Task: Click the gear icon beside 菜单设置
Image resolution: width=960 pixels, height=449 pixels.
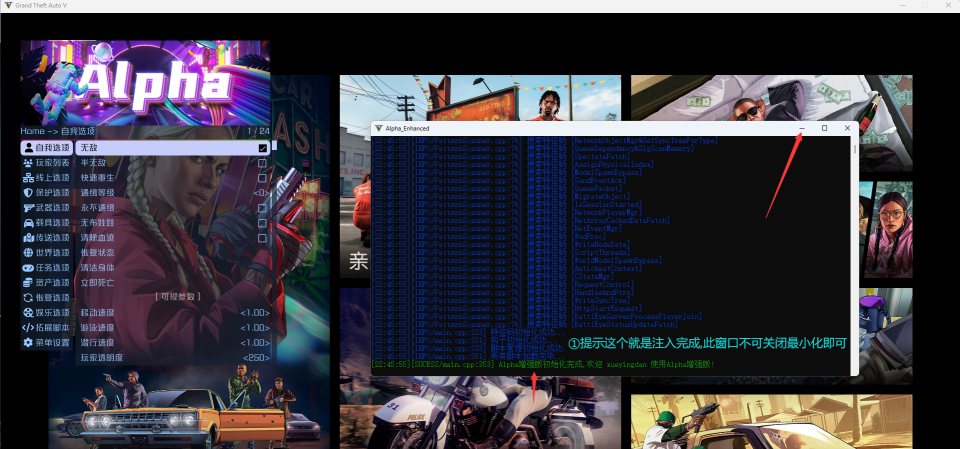Action: click(28, 343)
